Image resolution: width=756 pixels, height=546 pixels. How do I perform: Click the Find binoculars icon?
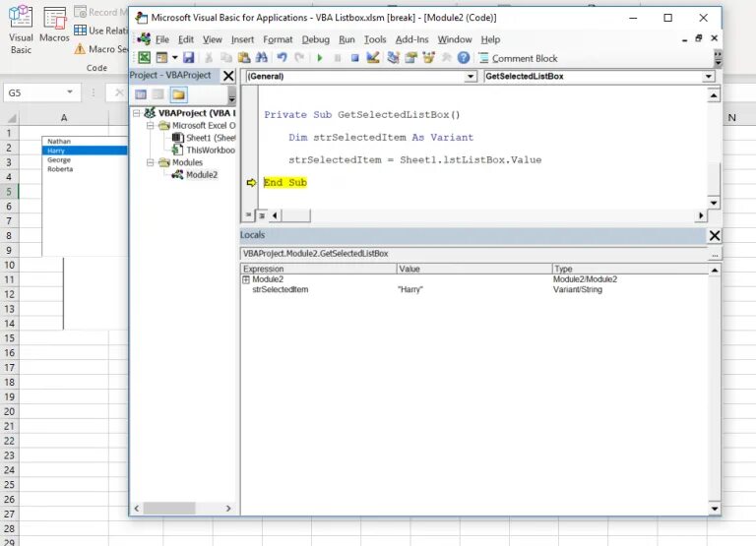pos(262,58)
